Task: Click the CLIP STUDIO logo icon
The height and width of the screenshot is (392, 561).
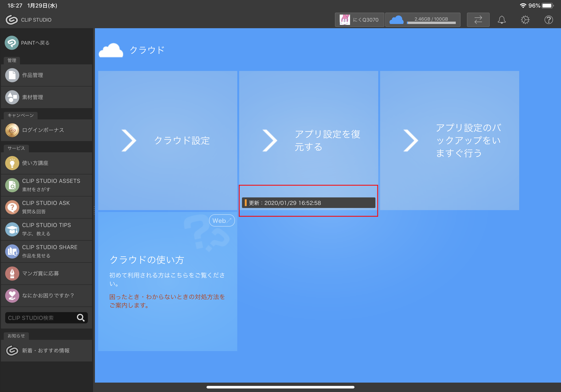Action: [12, 20]
